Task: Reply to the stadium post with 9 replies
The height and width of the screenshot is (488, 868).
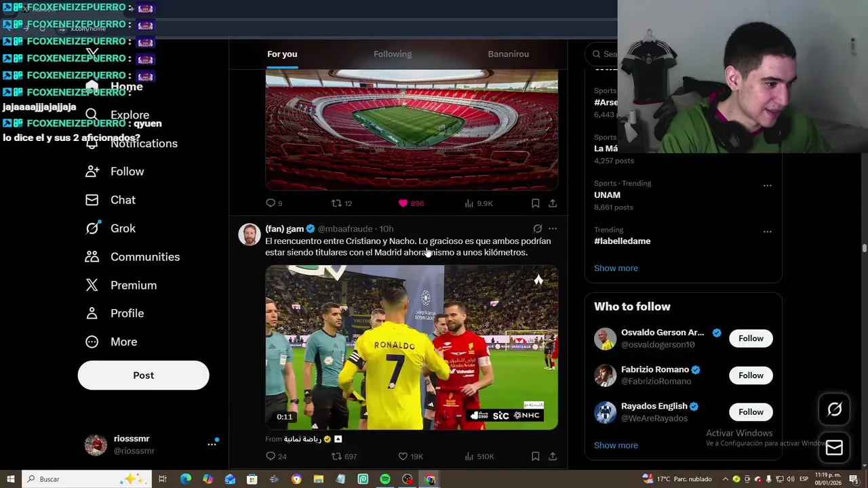Action: 274,203
